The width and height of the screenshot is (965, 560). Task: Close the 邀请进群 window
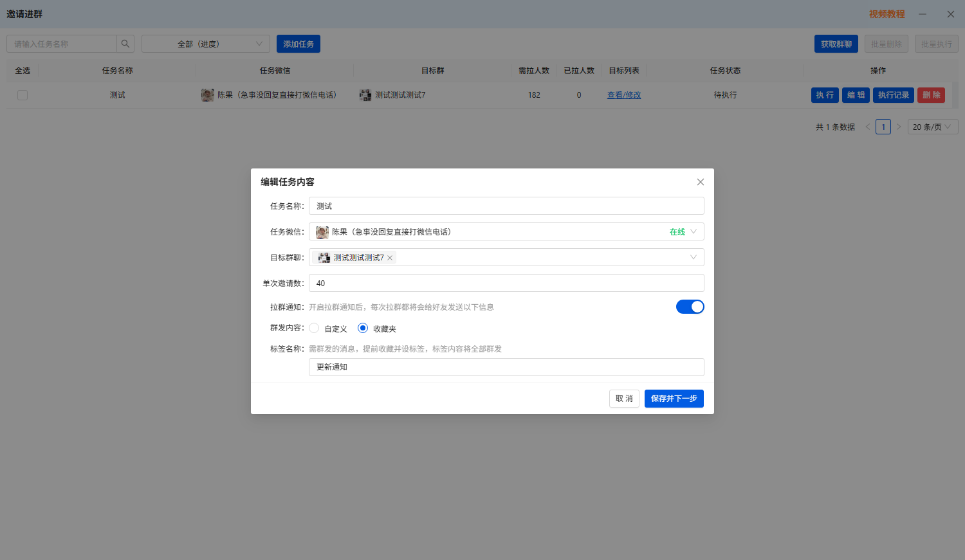tap(950, 14)
